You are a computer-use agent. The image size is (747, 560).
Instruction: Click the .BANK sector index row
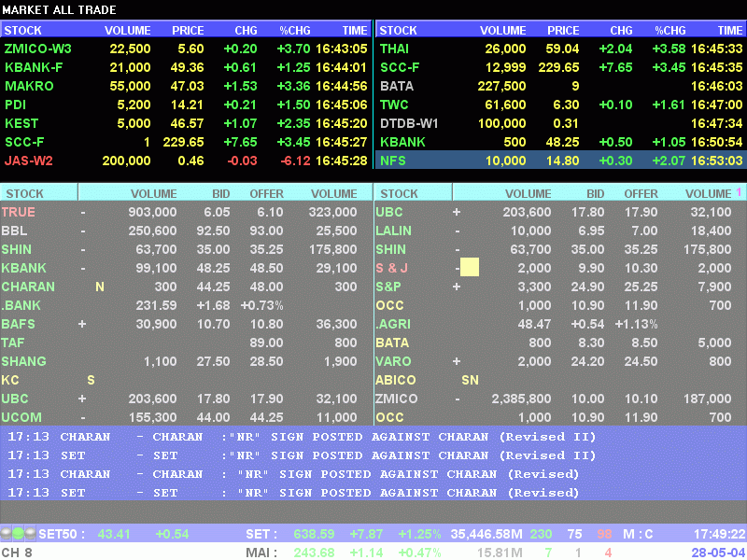186,305
